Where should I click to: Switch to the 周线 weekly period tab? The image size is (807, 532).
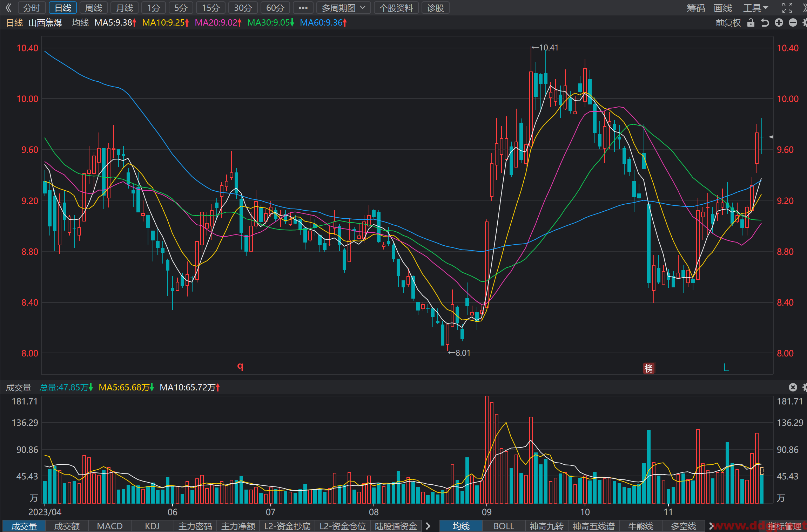tap(94, 8)
